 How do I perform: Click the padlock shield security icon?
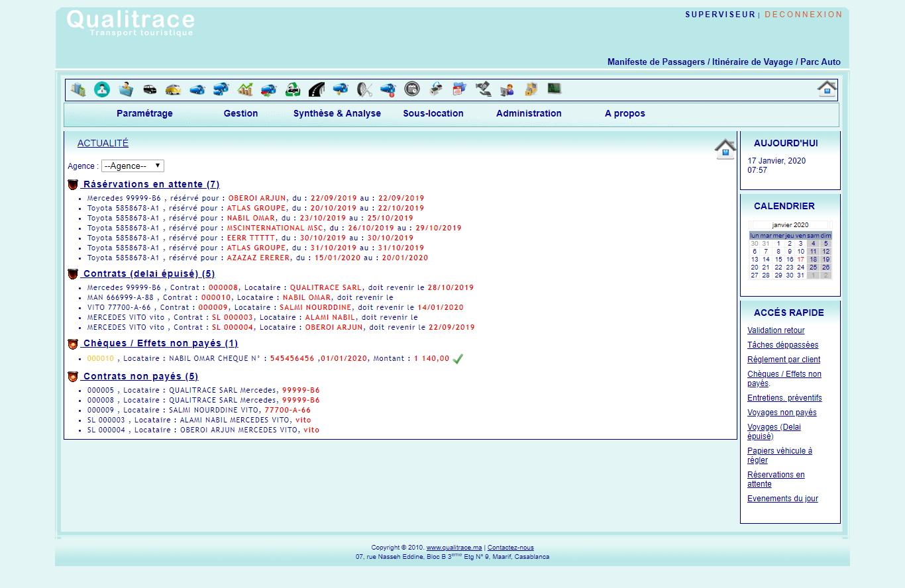pyautogui.click(x=531, y=89)
